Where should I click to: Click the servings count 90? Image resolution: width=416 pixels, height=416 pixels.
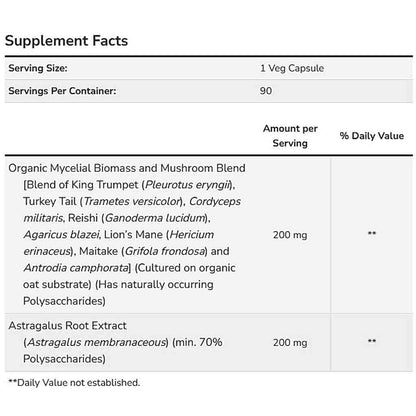266,91
